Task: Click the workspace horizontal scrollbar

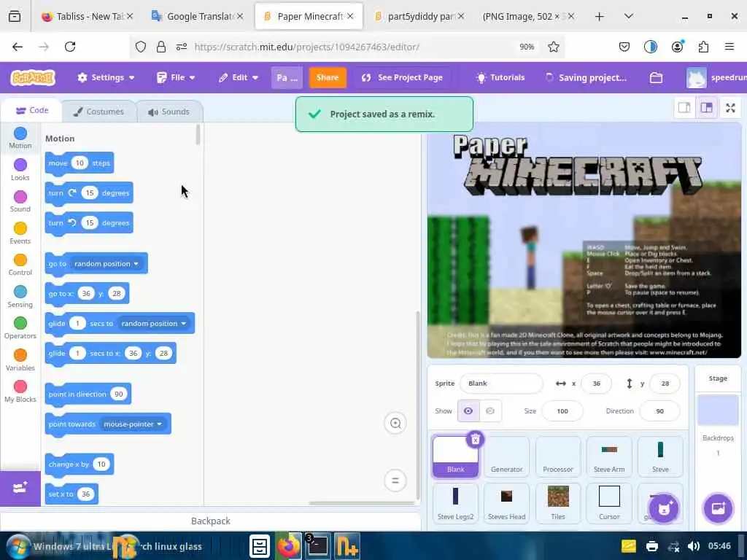Action: click(x=361, y=503)
